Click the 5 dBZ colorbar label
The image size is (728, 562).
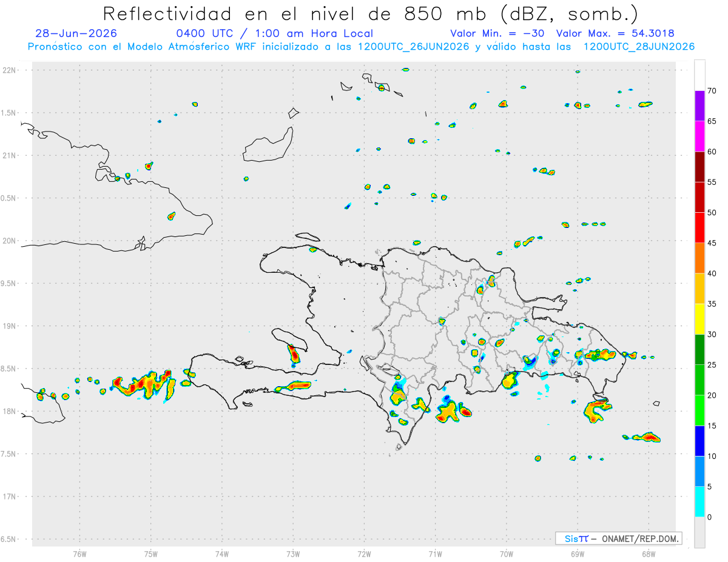[x=710, y=487]
